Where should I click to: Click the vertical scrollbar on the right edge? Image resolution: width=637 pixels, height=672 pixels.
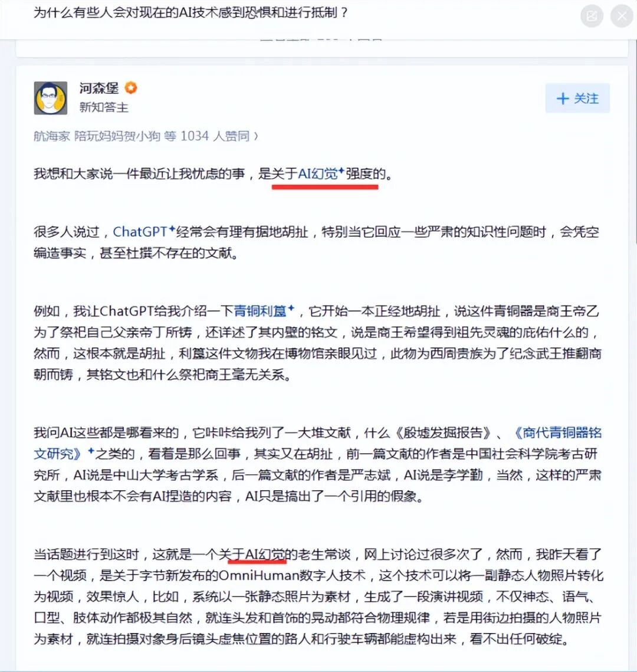tap(635, 142)
